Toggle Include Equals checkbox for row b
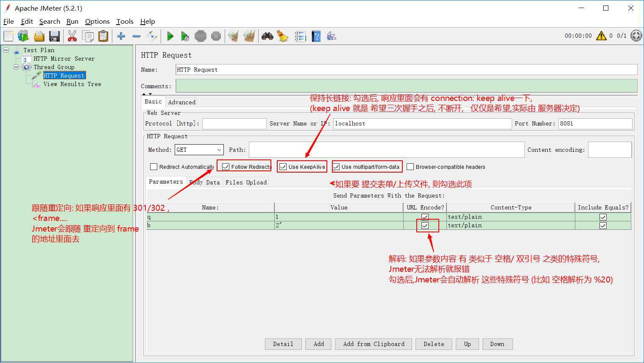644x363 pixels. coord(603,226)
